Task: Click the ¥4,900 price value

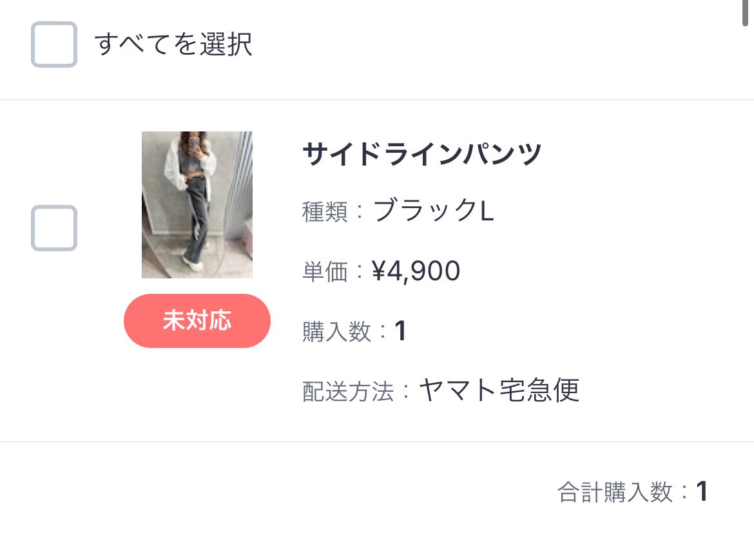Action: 416,271
